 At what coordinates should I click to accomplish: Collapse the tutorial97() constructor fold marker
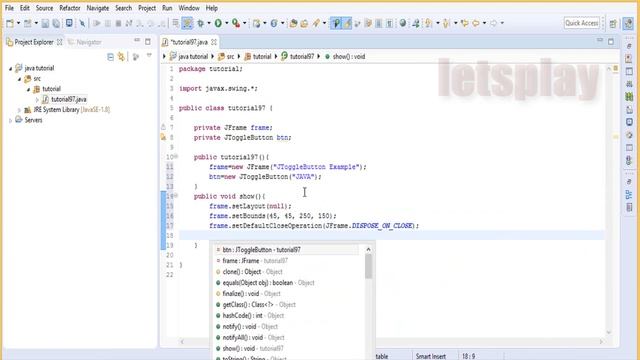[x=176, y=156]
